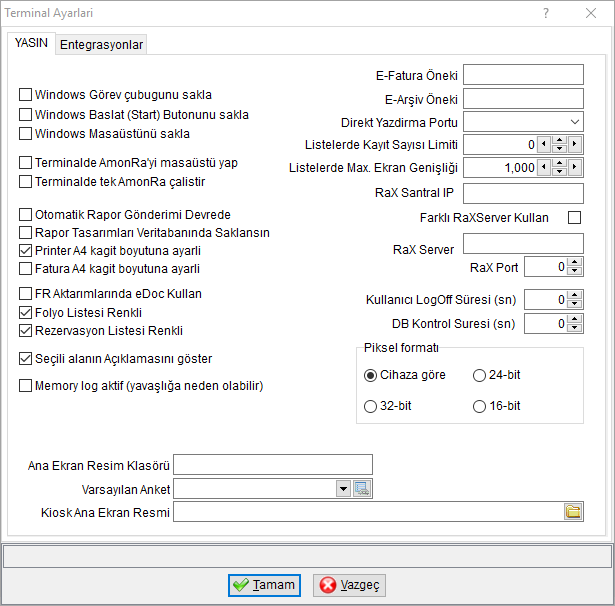Click the E-Fatura Öneki text field
The image size is (615, 606).
click(x=523, y=75)
